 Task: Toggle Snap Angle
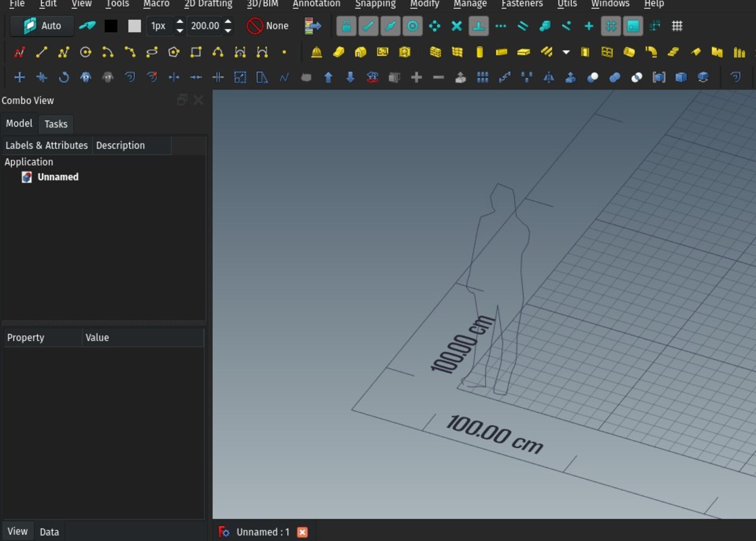(434, 26)
